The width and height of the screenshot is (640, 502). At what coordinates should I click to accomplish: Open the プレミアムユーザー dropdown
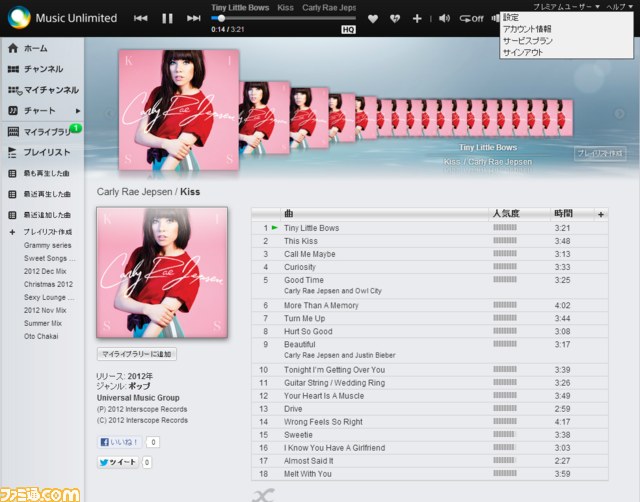pos(567,7)
